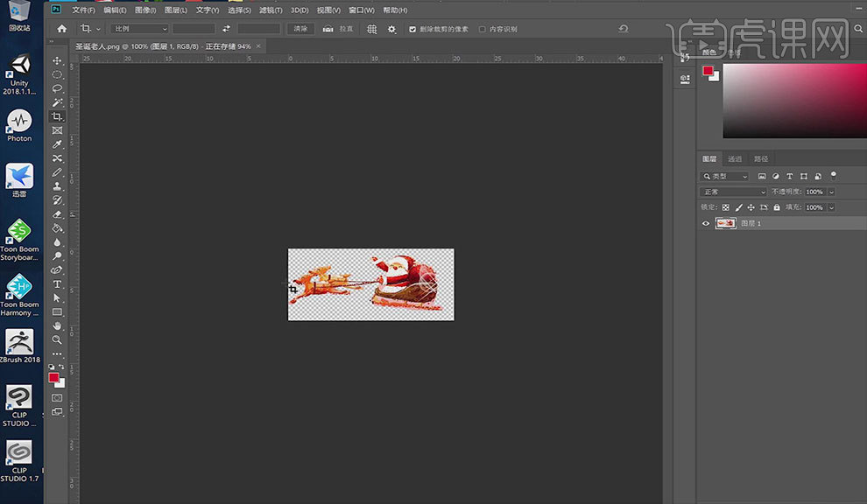The height and width of the screenshot is (504, 867).
Task: Open ZBrush 2018 desktop shortcut
Action: click(x=19, y=346)
